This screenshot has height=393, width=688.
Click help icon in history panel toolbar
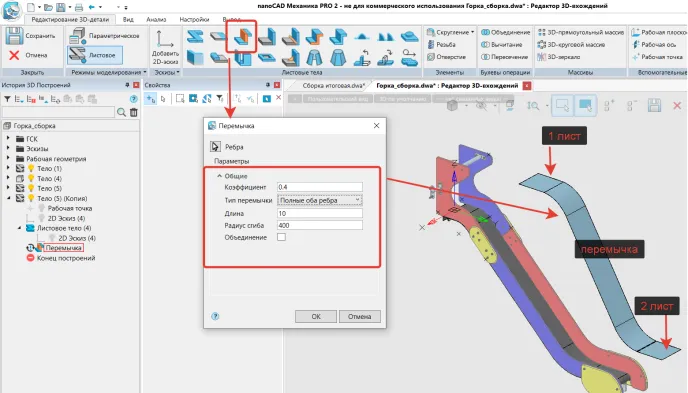tap(133, 99)
